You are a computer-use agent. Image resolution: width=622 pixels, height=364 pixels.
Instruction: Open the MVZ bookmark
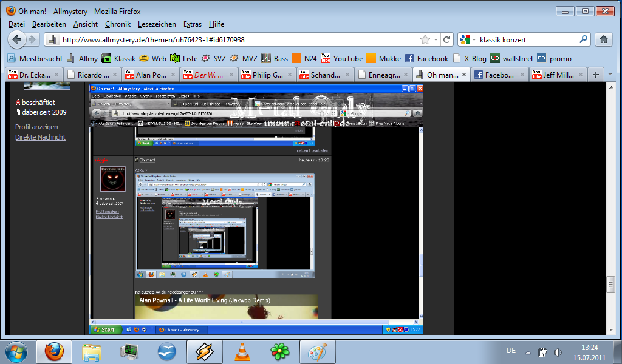244,59
